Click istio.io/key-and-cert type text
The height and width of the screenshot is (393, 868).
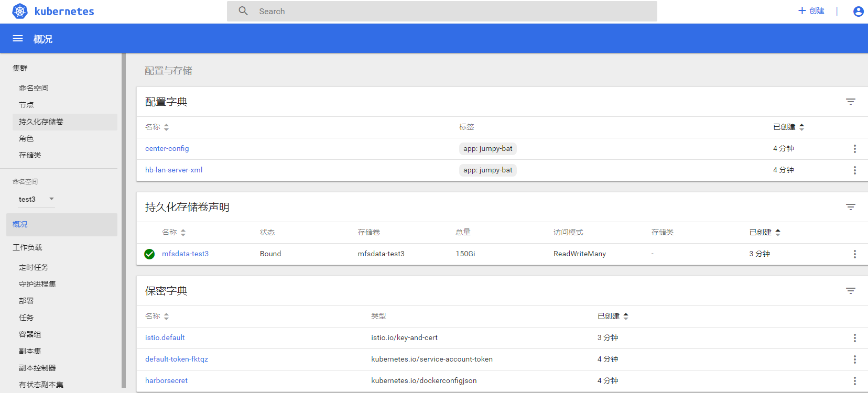click(x=405, y=337)
